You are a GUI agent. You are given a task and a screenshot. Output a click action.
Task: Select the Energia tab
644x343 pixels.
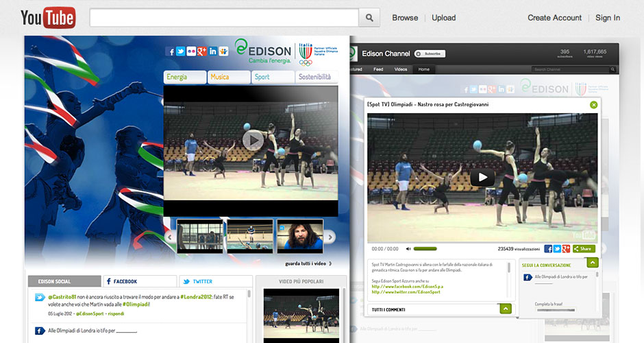click(x=185, y=77)
